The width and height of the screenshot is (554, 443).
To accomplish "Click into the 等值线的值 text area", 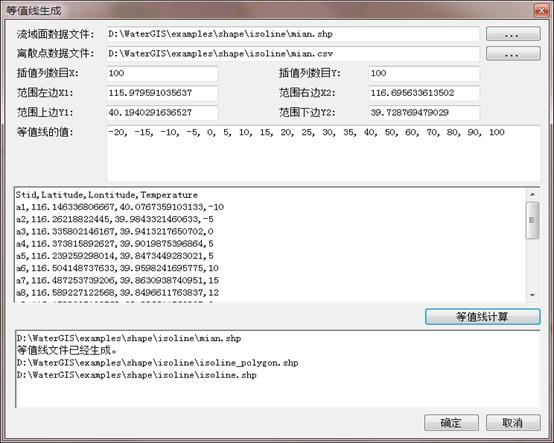I will coord(323,153).
